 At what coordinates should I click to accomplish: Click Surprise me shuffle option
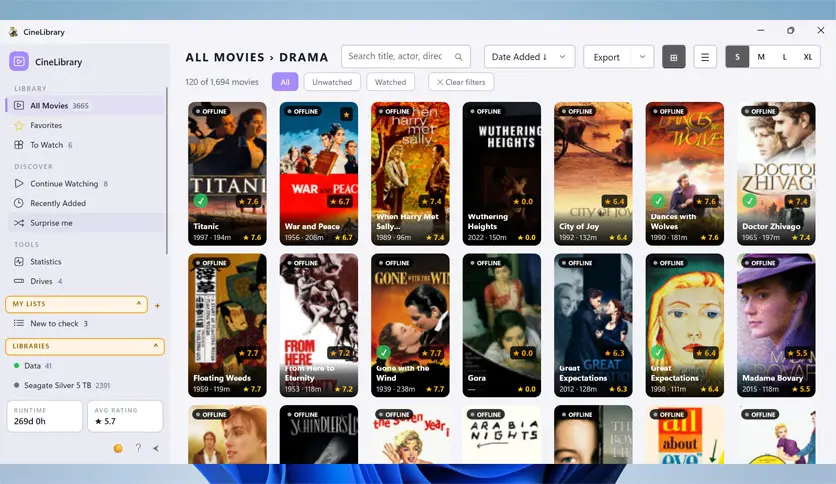85,223
